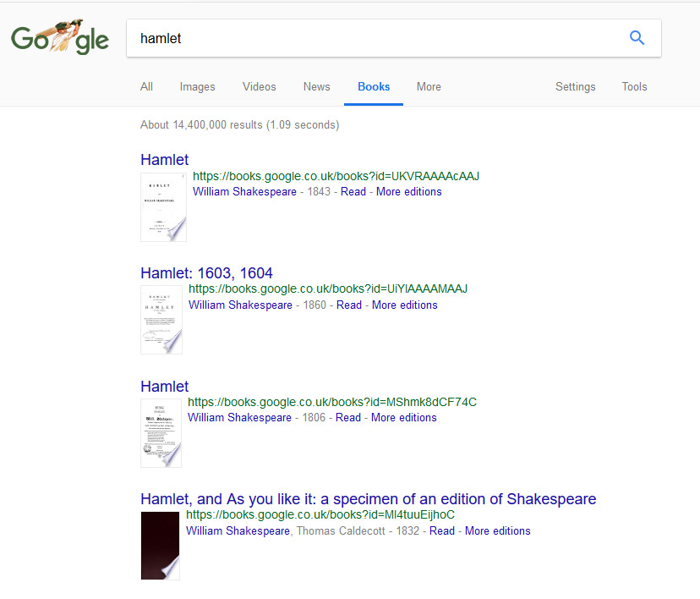Click the 1843 Hamlet book cover thumbnail
Image resolution: width=700 pixels, height=599 pixels.
pos(163,207)
